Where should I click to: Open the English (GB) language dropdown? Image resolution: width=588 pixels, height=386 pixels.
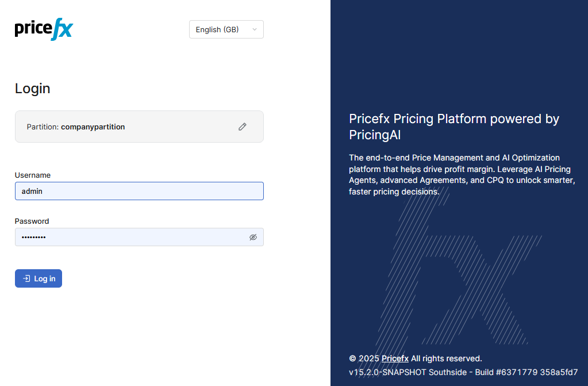[x=226, y=29]
